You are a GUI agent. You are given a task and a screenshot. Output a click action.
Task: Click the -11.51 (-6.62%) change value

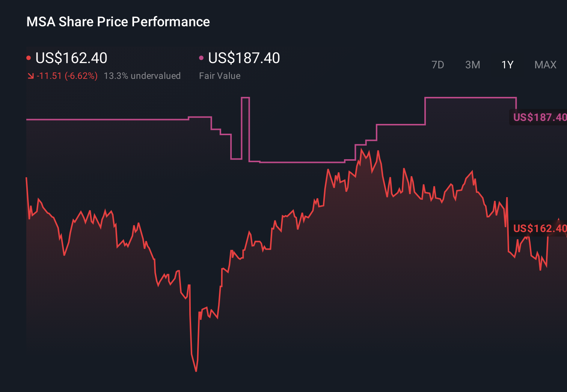(x=67, y=76)
